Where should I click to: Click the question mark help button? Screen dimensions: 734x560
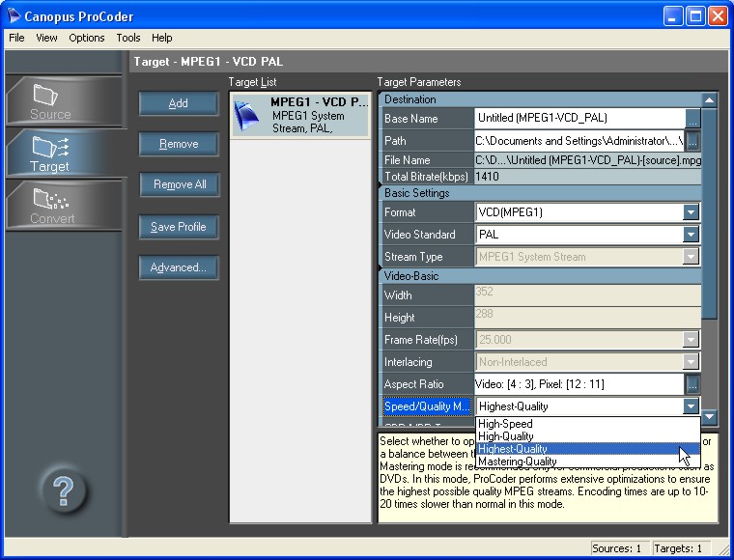coord(63,490)
